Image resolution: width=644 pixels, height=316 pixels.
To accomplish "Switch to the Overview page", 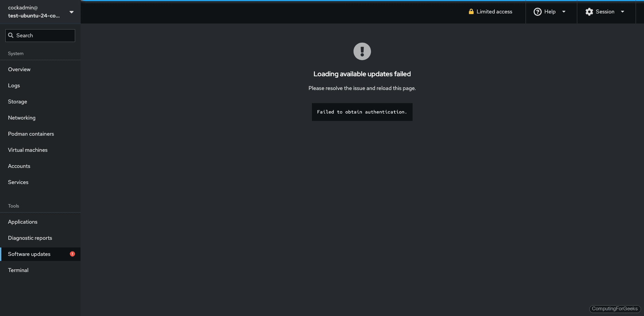I will click(x=19, y=69).
